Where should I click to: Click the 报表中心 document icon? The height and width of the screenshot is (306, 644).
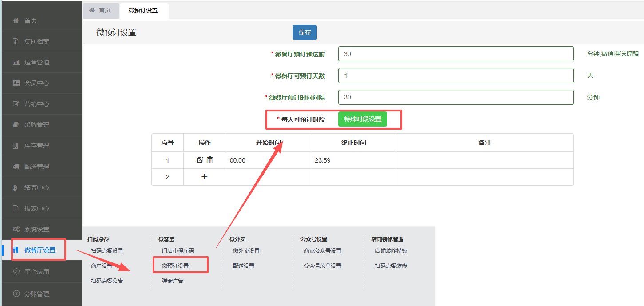tap(16, 208)
